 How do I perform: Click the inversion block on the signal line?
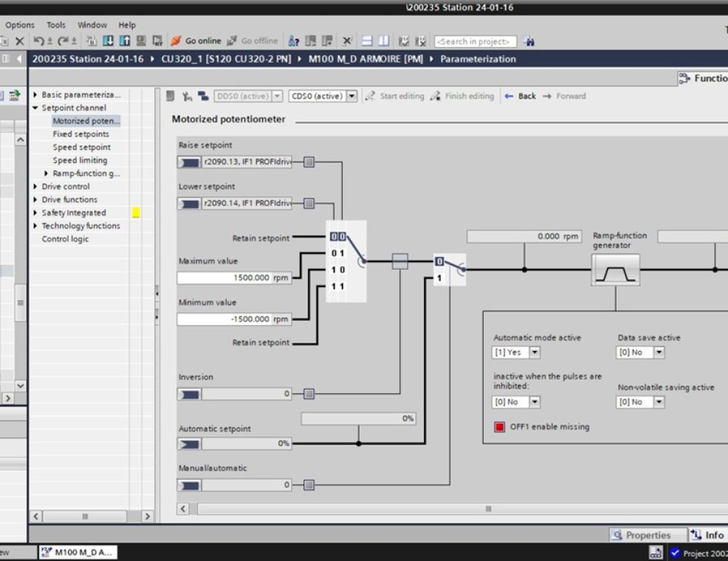click(400, 262)
